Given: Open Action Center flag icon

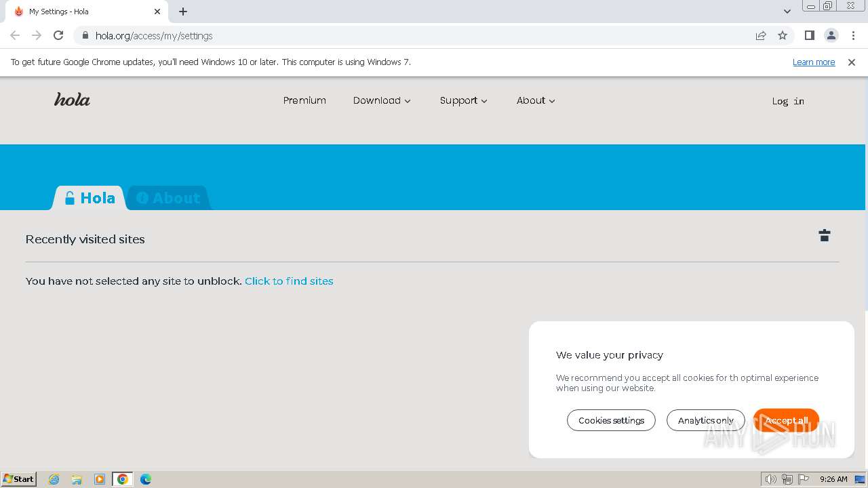Looking at the screenshot, I should pyautogui.click(x=804, y=479).
